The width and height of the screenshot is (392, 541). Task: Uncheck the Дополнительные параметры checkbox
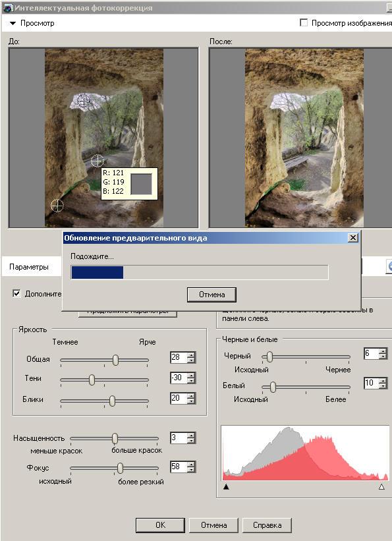[x=16, y=294]
